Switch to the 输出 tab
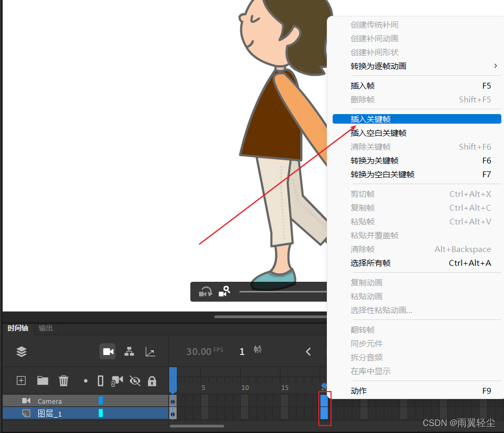 point(45,328)
